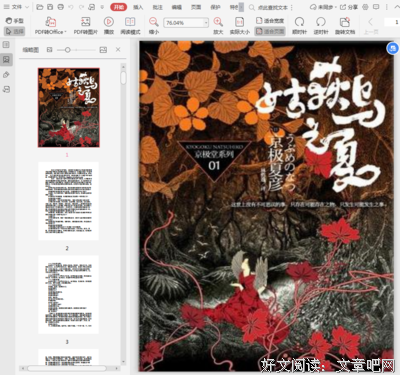The width and height of the screenshot is (400, 375).
Task: Click the thumbnail panel horizontal scrollbar
Action: coord(67,368)
